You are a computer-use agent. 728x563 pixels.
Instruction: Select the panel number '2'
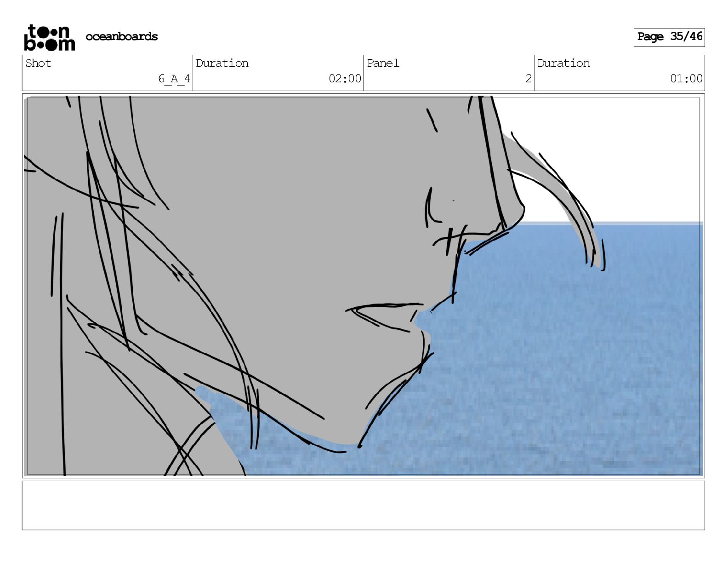(x=529, y=79)
